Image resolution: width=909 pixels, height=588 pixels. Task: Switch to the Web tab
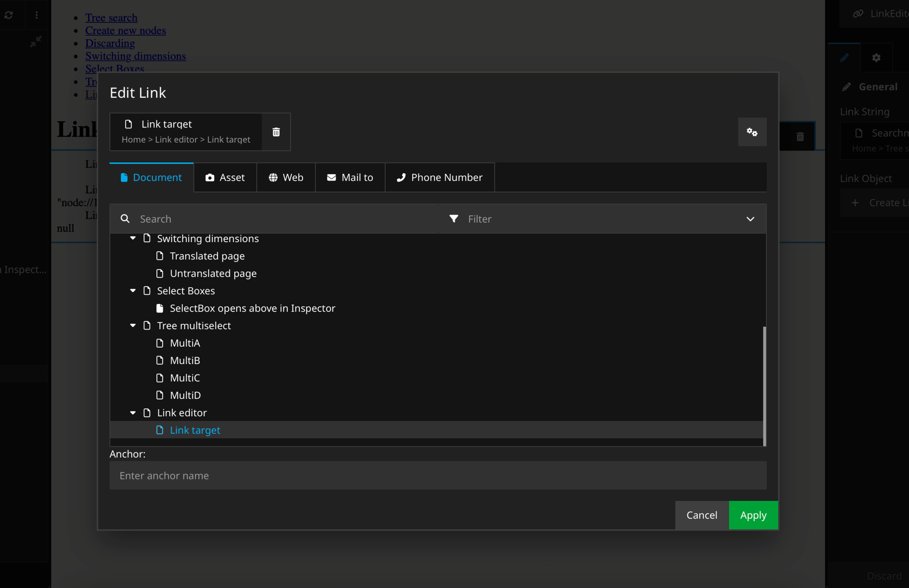tap(286, 177)
